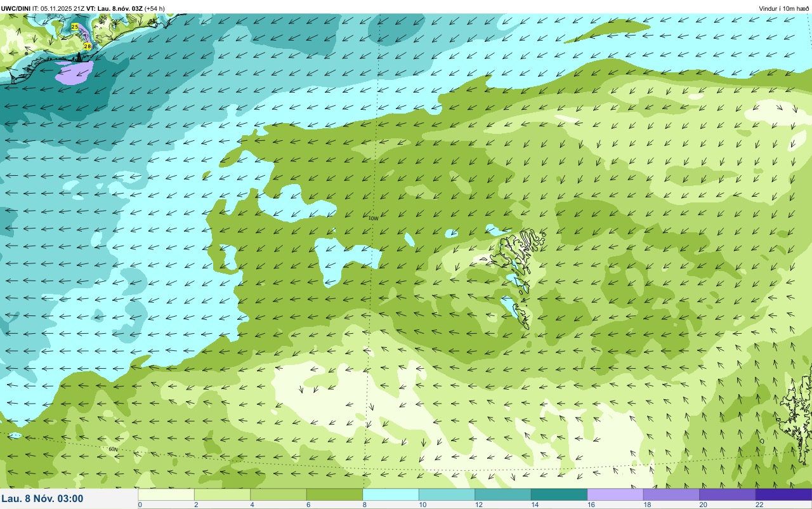The width and height of the screenshot is (812, 509).
Task: Click the 16–18 m/s lavender legend swatch
Action: point(615,494)
